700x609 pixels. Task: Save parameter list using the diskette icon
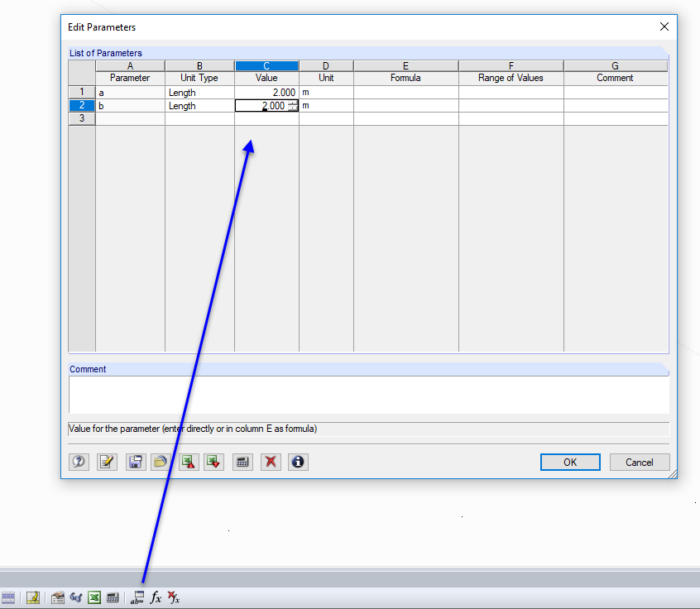(135, 462)
